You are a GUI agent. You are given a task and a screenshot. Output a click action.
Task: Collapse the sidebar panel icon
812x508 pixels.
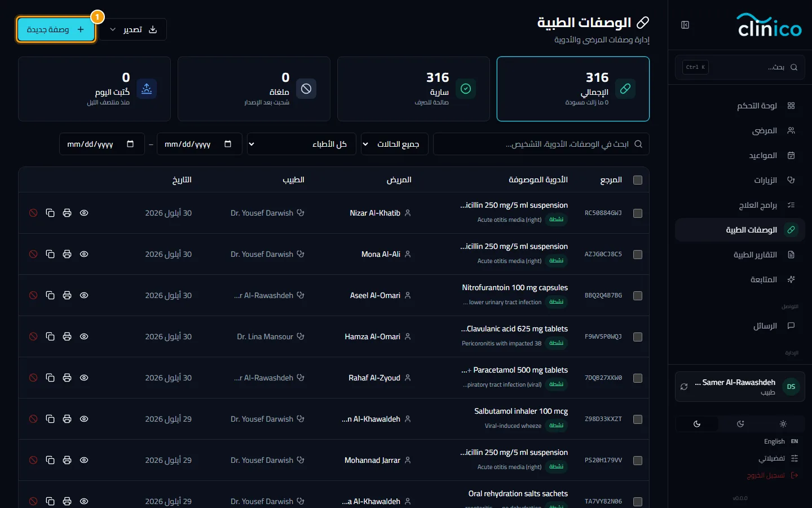[685, 25]
